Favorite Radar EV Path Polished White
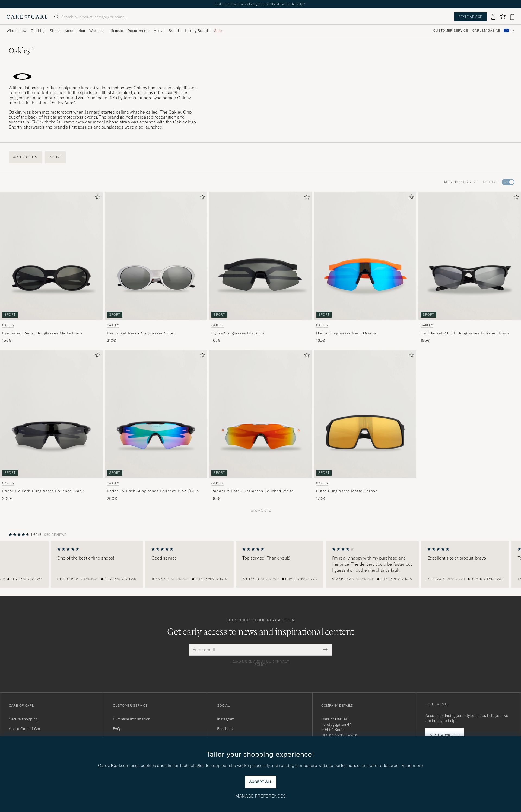 [307, 355]
